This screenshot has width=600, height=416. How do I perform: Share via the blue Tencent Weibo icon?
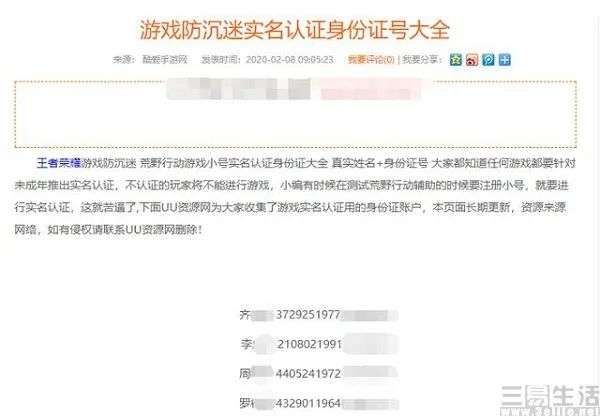tap(488, 60)
